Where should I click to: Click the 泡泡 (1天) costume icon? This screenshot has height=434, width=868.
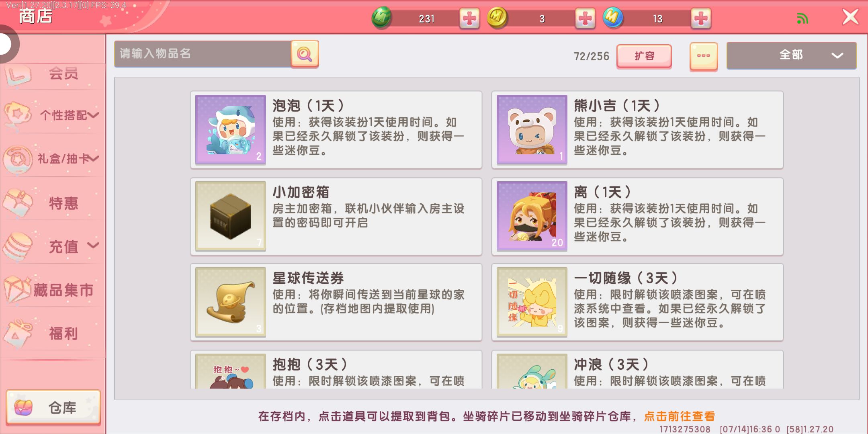coord(230,129)
